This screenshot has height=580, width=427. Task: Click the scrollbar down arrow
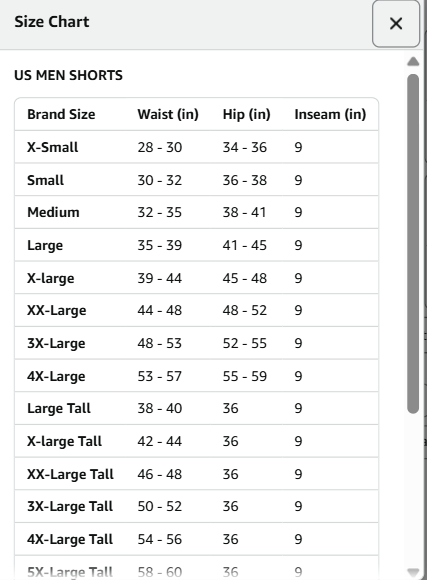(413, 572)
